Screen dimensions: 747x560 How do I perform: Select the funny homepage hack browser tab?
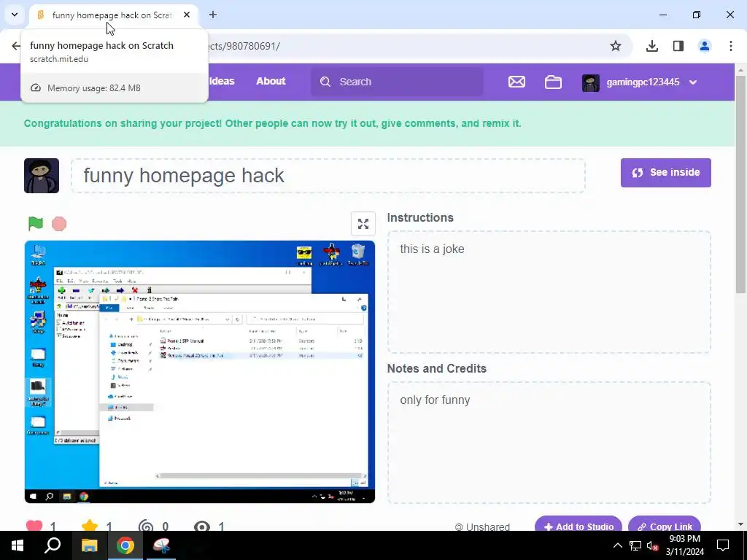click(x=112, y=15)
